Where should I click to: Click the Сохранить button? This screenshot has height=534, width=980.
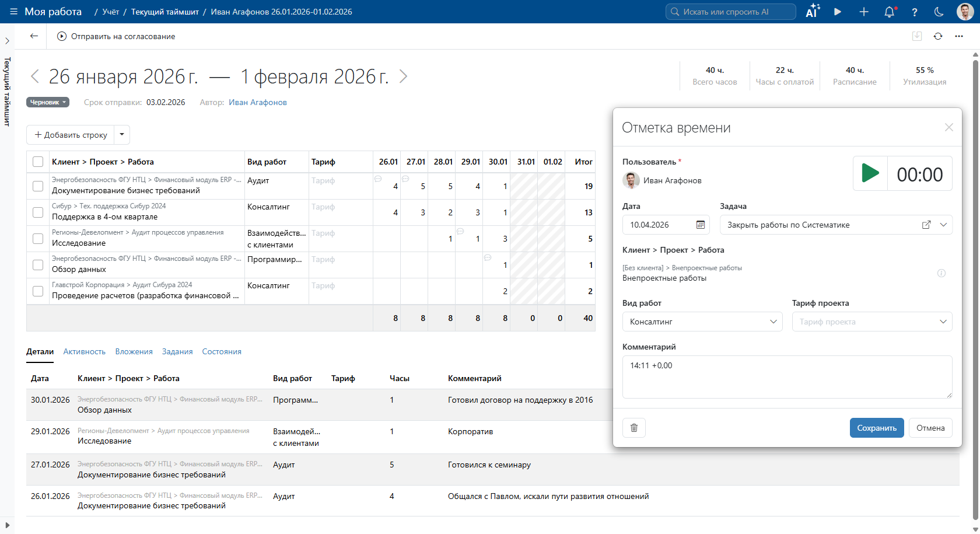click(x=877, y=428)
